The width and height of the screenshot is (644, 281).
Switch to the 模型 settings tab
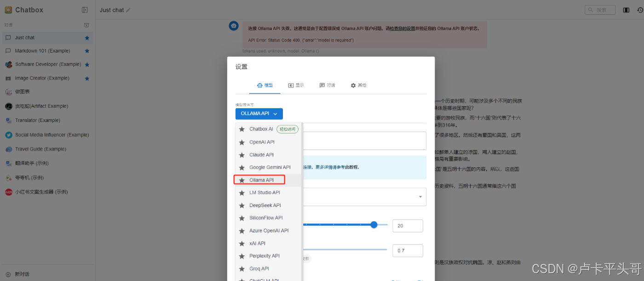pos(265,85)
